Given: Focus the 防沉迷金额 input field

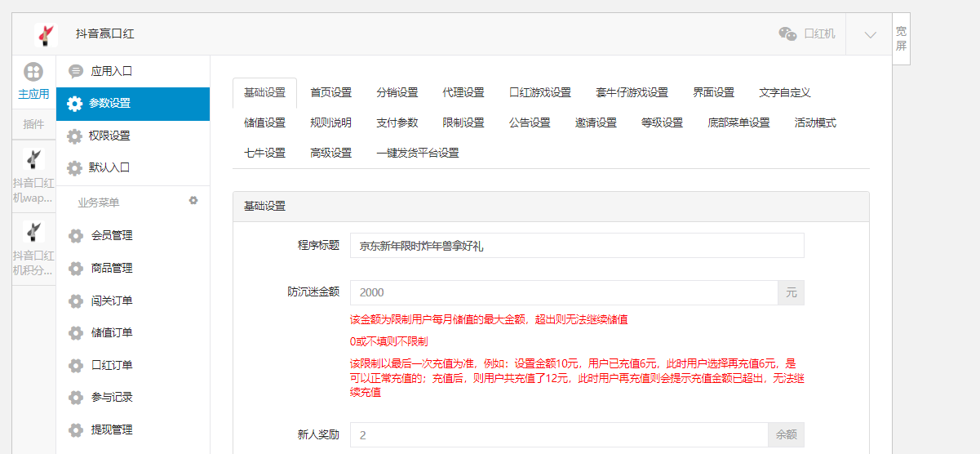Looking at the screenshot, I should (x=563, y=293).
